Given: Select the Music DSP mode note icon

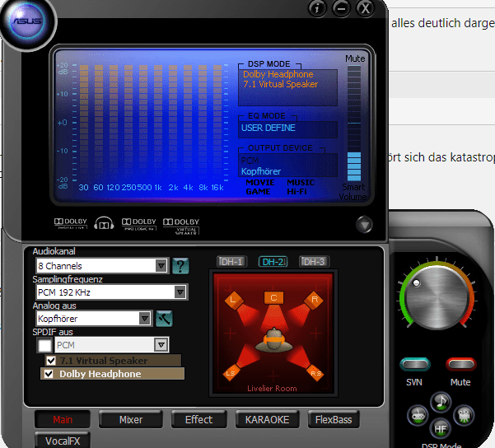Looking at the screenshot, I should point(441,402).
